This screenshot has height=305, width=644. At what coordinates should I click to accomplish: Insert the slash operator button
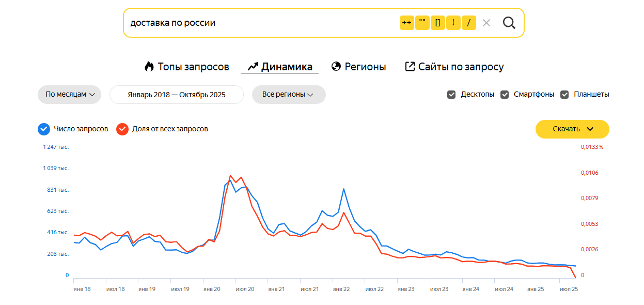[469, 23]
